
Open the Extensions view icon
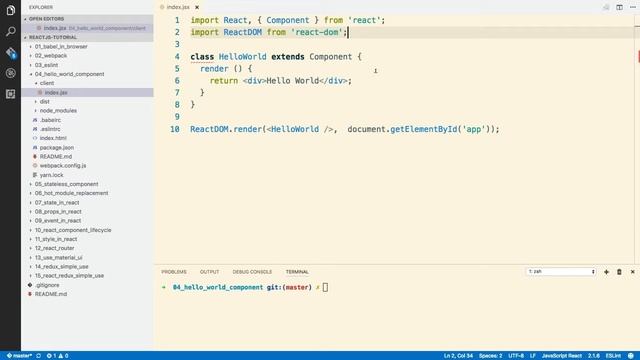[11, 94]
